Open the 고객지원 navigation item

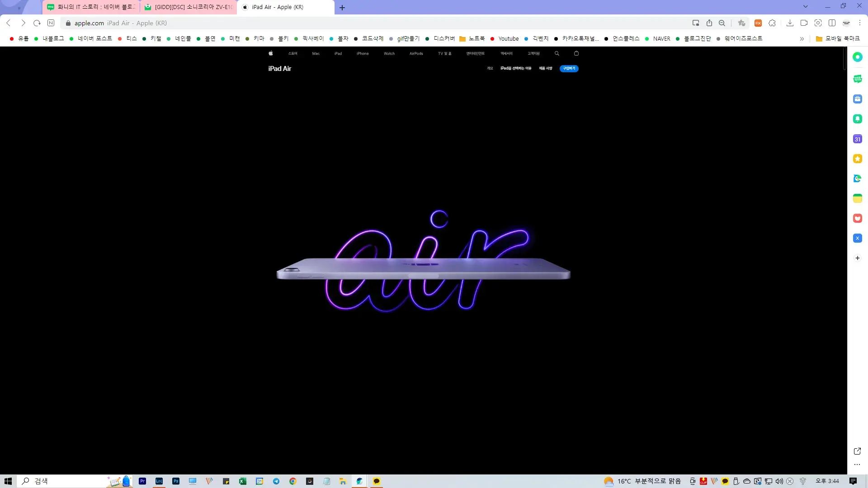(x=534, y=53)
